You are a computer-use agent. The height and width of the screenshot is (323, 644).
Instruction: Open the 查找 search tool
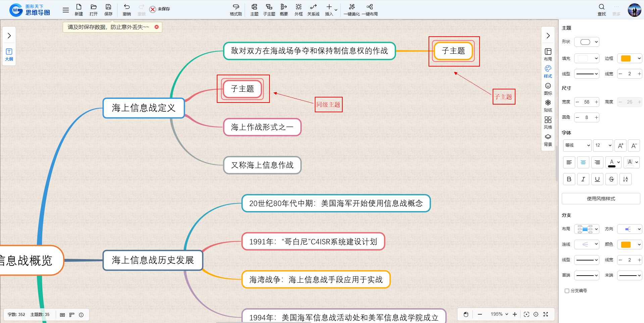pos(601,7)
